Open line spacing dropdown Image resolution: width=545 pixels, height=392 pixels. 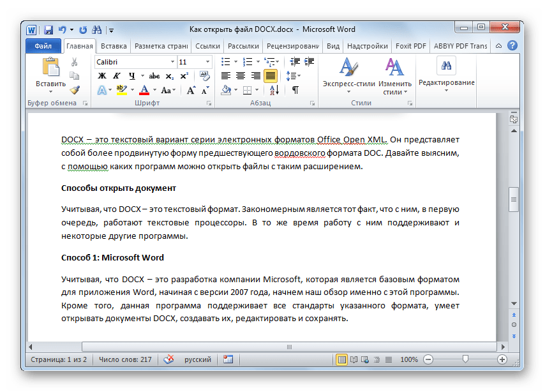tap(293, 76)
